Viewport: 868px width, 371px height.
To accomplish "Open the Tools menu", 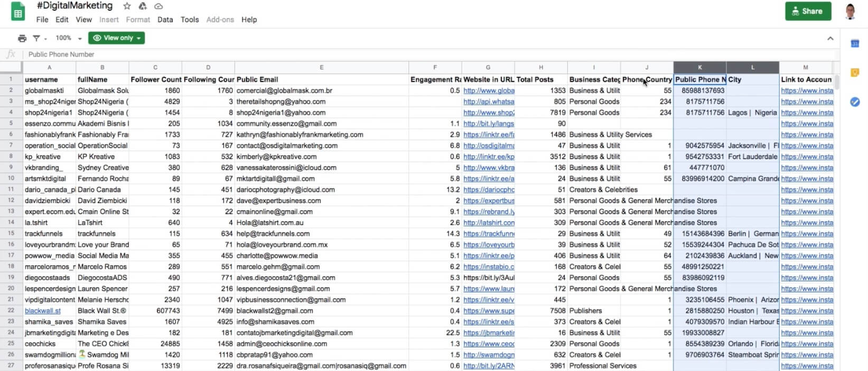I will coord(190,20).
